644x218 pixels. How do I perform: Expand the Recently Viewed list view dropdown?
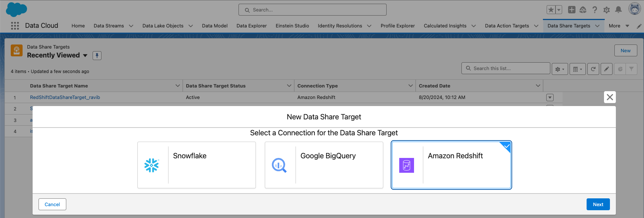point(85,55)
